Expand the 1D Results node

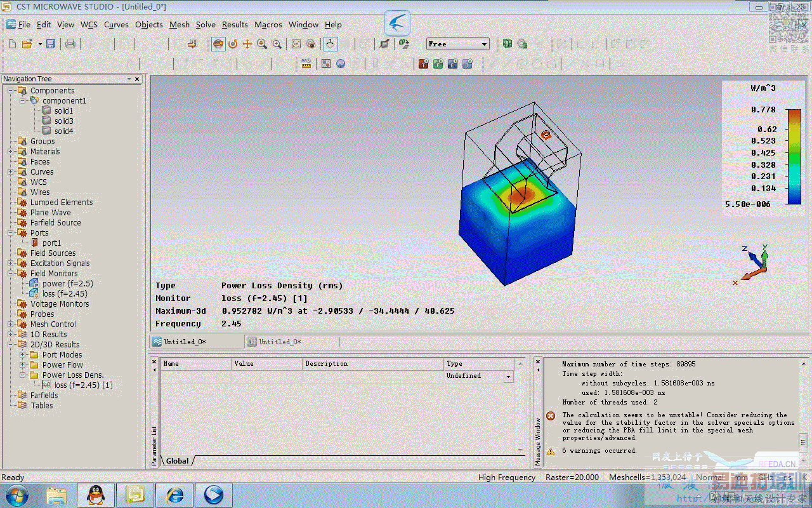11,335
